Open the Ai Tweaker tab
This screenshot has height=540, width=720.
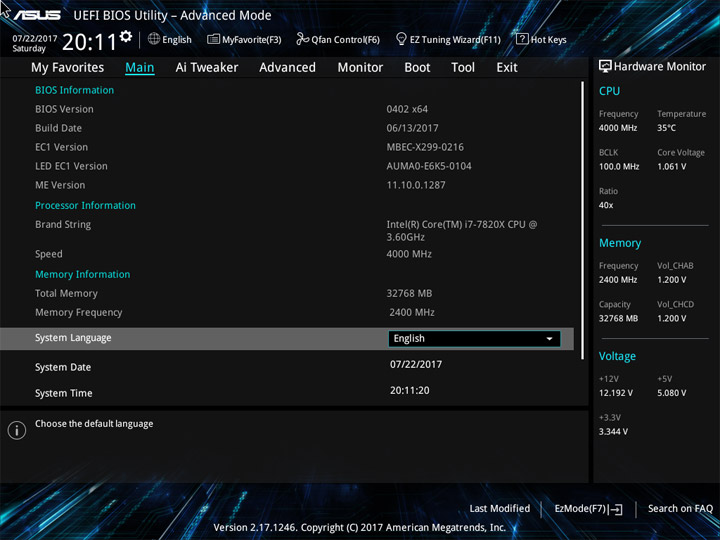(207, 68)
